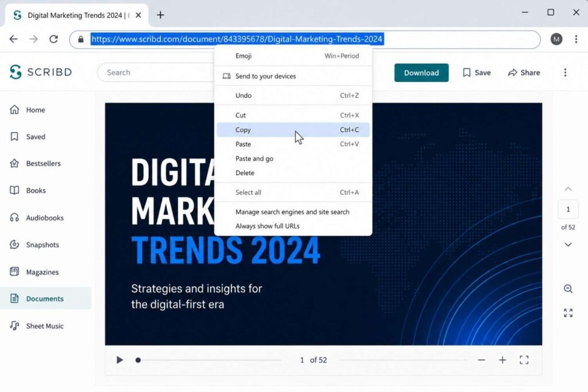Choose Paste and go

point(293,158)
